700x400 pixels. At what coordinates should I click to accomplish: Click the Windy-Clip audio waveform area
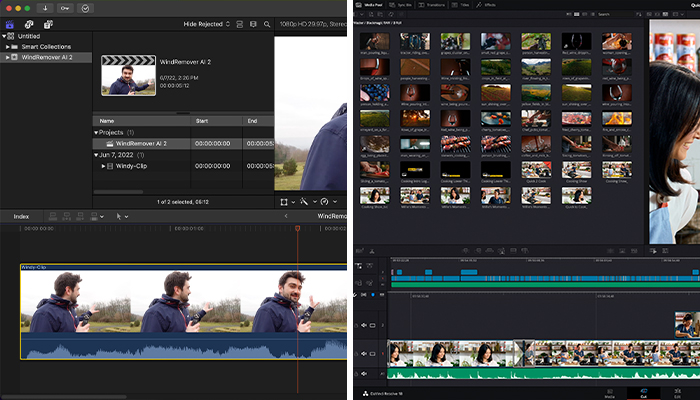click(x=183, y=346)
